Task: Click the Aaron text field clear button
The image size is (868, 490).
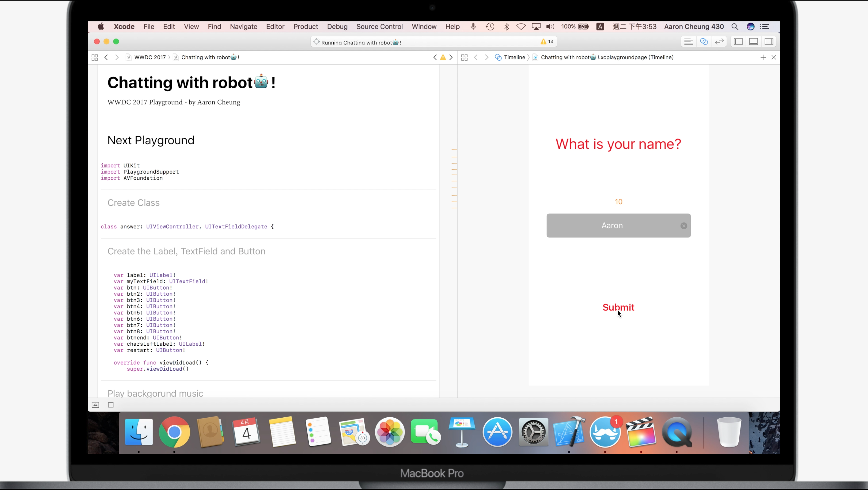Action: [x=683, y=226]
